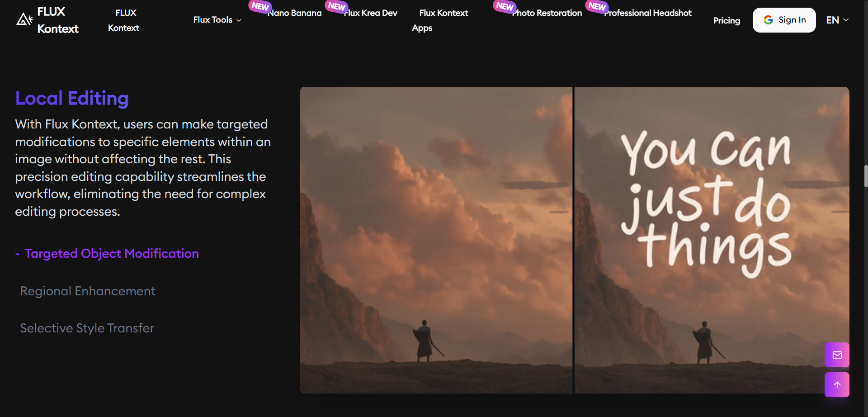Click the FLUX Kontext logo icon
The width and height of the screenshot is (868, 417).
coord(25,19)
